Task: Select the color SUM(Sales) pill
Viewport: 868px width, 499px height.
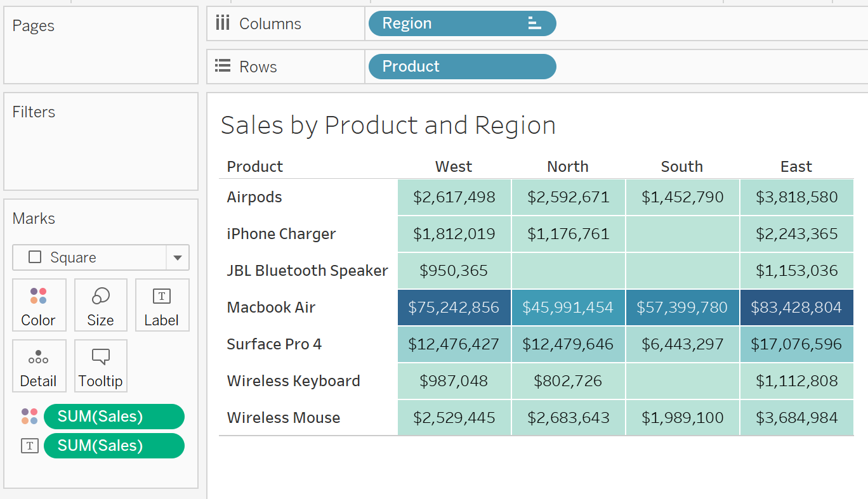Action: pyautogui.click(x=114, y=417)
